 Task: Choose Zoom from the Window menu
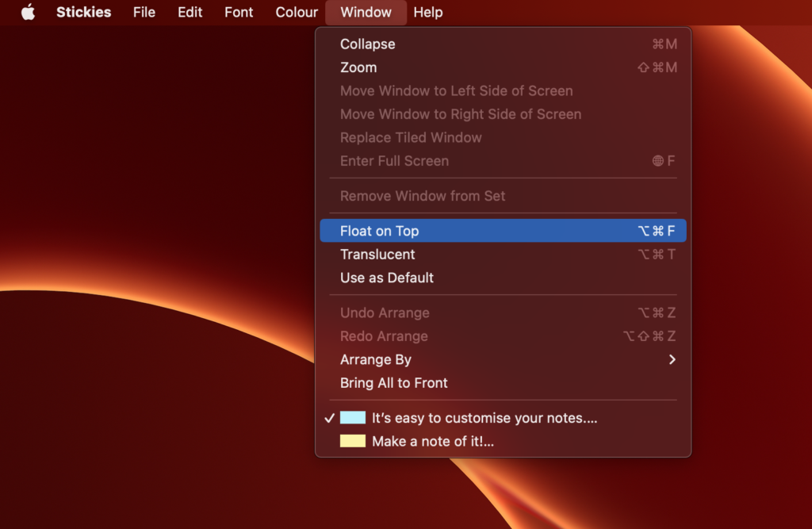click(x=503, y=67)
